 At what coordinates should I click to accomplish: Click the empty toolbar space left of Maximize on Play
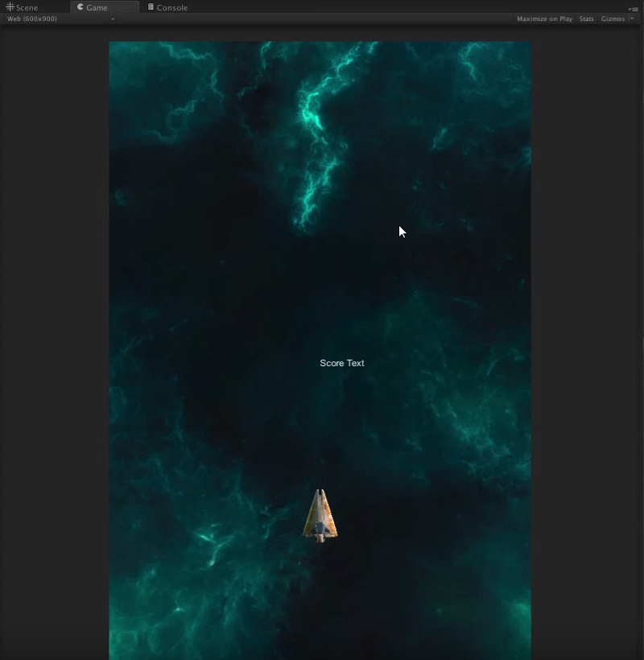click(322, 19)
